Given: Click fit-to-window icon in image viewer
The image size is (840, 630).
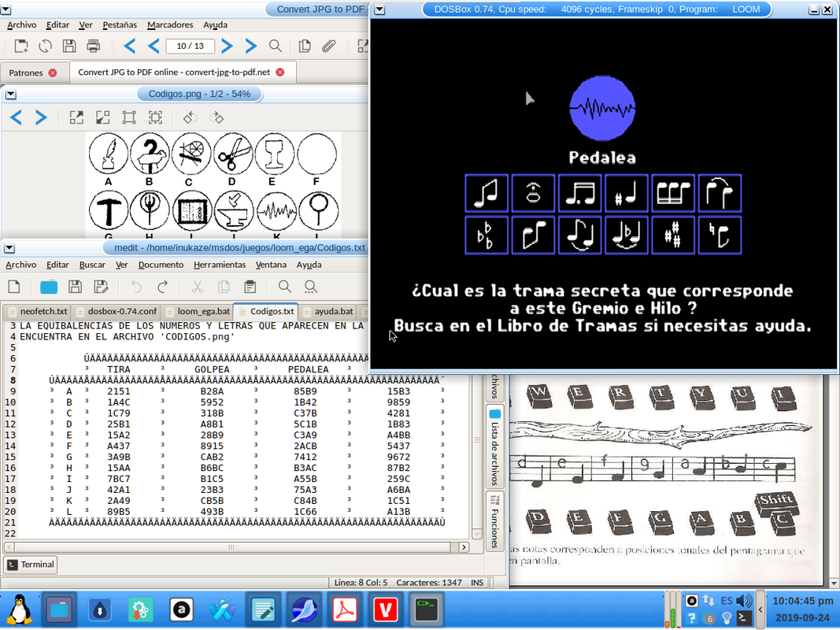Looking at the screenshot, I should (x=129, y=117).
